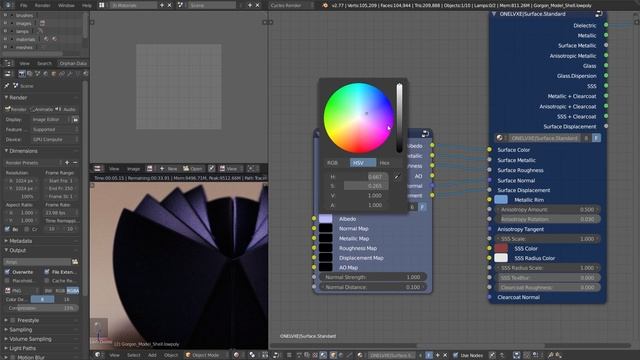Click the group icon on the map node header

425,133
